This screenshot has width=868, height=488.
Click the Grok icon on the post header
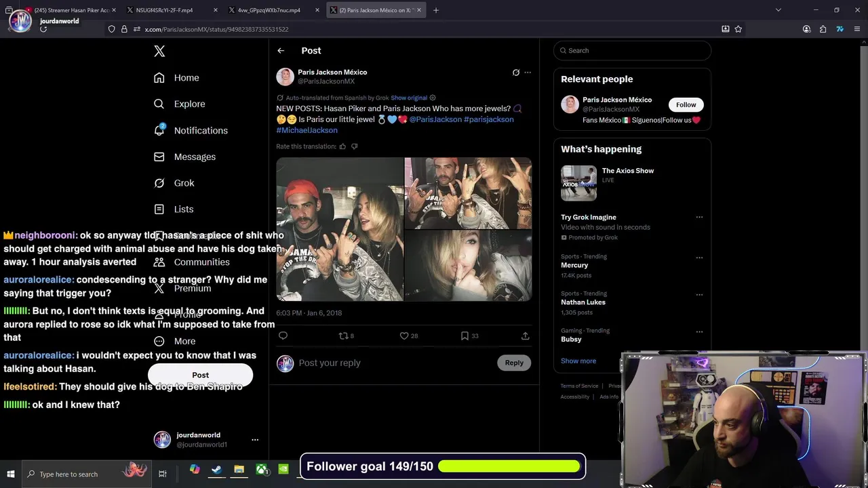coord(516,73)
